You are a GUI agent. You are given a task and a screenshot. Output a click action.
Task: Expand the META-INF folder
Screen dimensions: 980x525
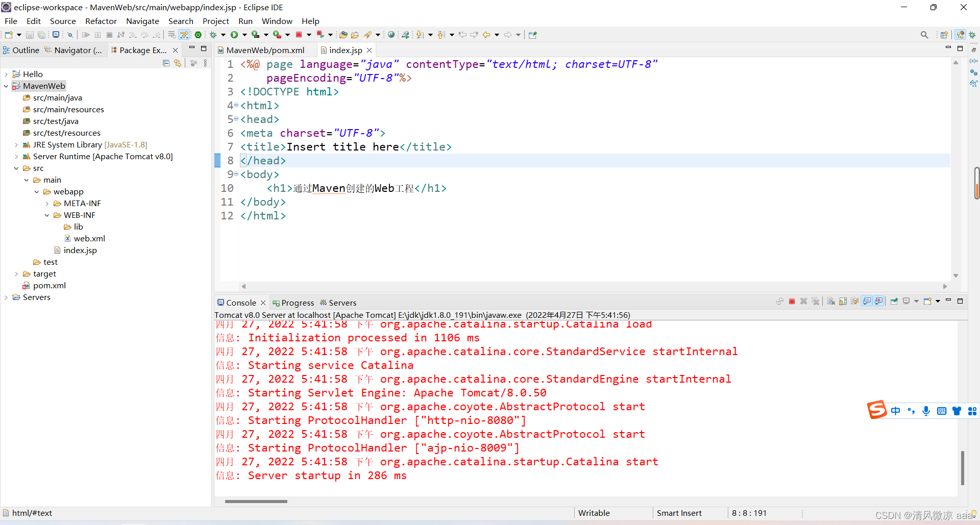pos(47,204)
